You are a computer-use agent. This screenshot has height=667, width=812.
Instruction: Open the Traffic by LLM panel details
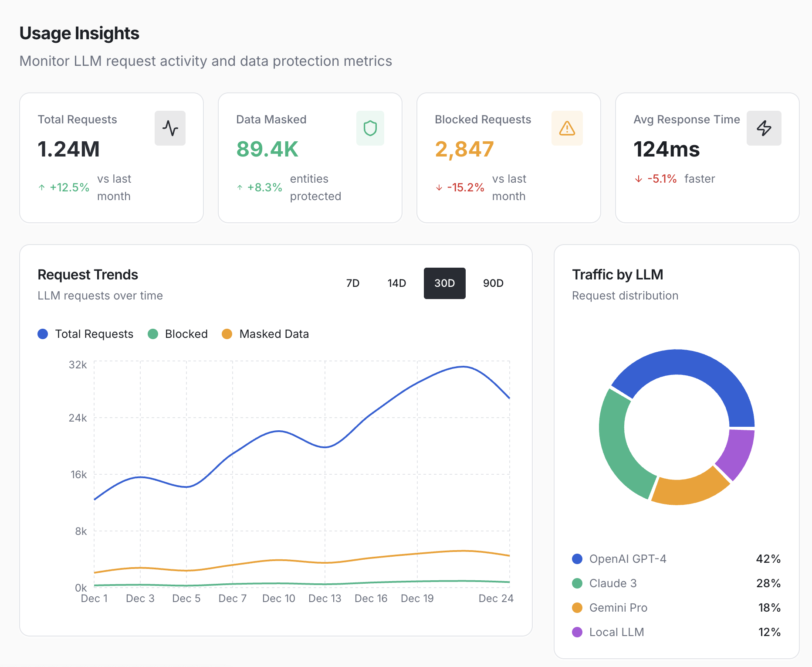pos(618,275)
